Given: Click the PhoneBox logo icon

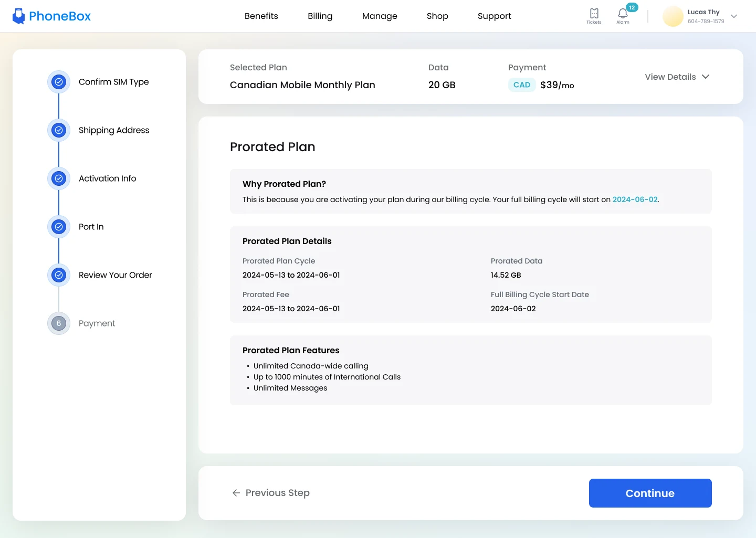Looking at the screenshot, I should click(x=19, y=16).
